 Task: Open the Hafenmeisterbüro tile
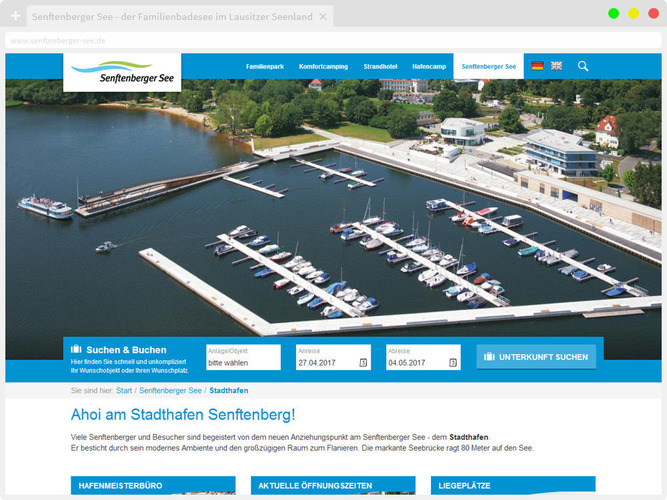point(153,486)
